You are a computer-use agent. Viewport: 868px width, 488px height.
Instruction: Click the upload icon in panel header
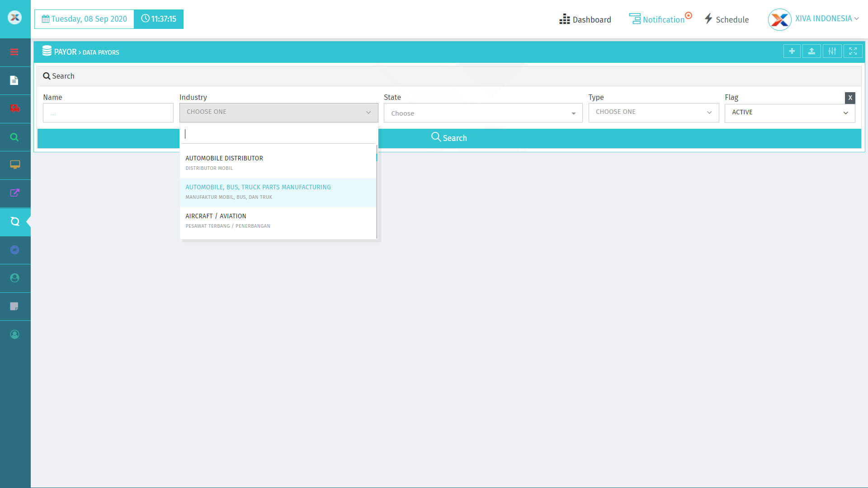point(812,51)
